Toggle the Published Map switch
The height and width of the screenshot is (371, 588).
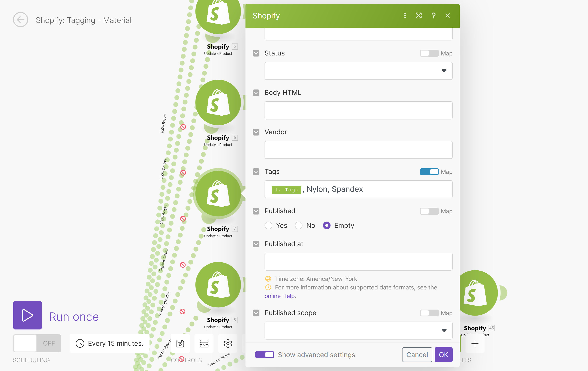point(429,211)
